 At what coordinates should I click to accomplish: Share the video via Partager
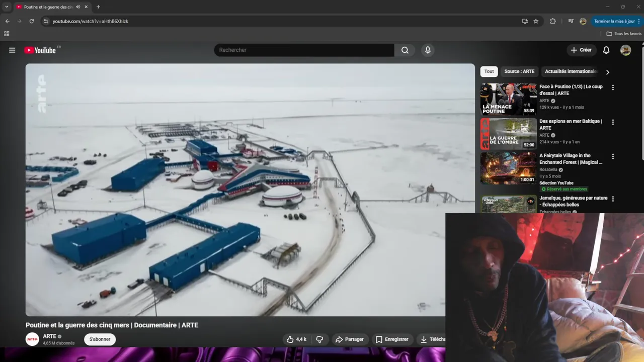coord(350,339)
